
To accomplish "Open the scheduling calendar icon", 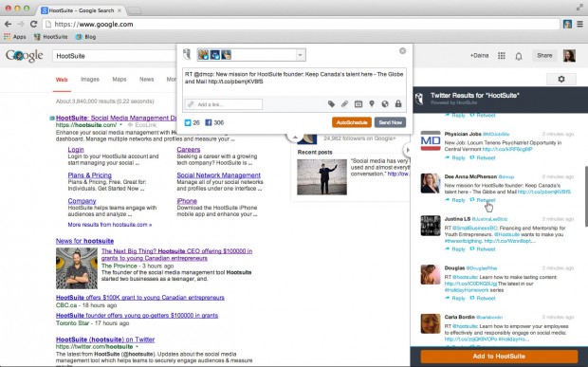I will tap(358, 103).
